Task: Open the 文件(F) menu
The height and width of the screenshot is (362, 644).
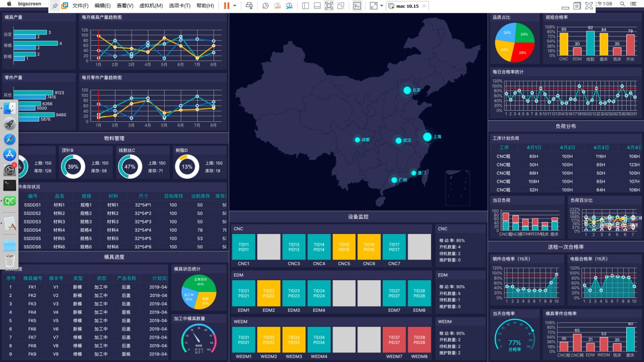Action: 80,6
